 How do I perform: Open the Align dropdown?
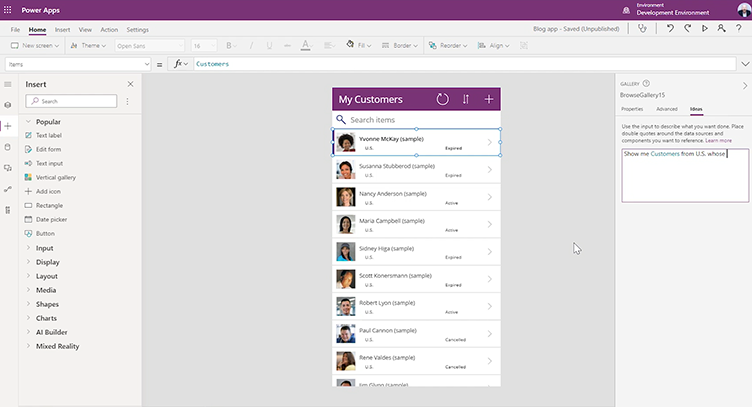(x=493, y=46)
